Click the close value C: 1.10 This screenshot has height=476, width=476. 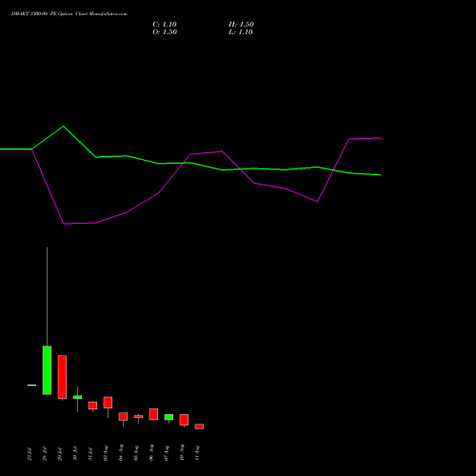[165, 25]
